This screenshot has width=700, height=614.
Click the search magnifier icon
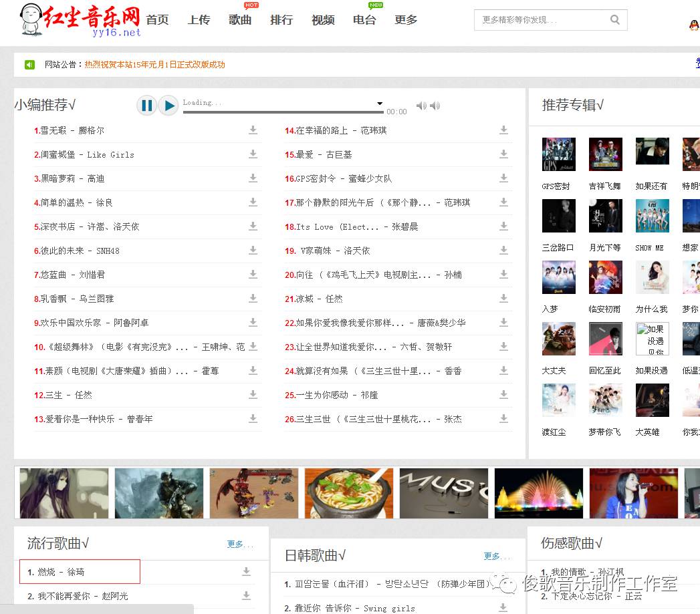tap(614, 19)
